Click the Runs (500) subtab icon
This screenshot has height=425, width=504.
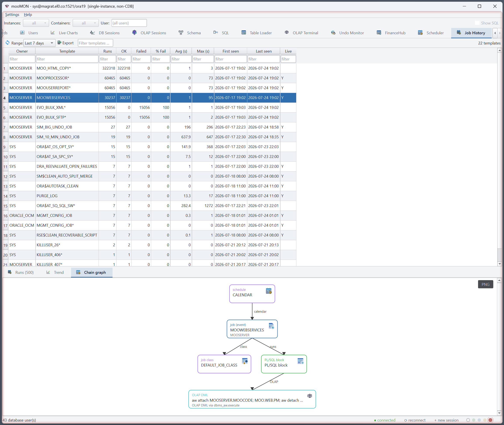10,272
